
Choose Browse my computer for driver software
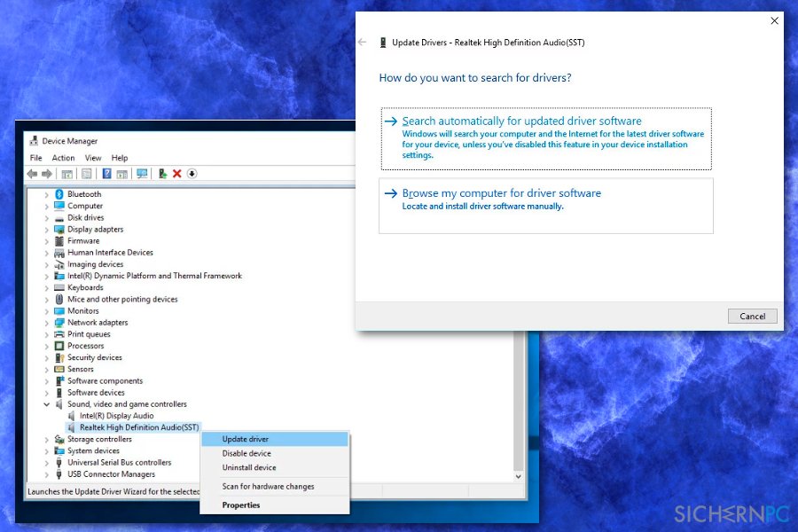(546, 206)
